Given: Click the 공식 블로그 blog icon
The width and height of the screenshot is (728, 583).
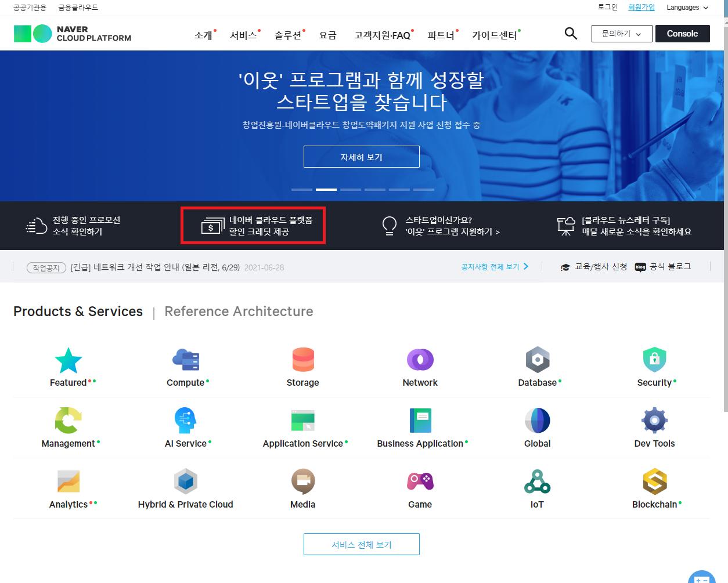Looking at the screenshot, I should pos(640,267).
